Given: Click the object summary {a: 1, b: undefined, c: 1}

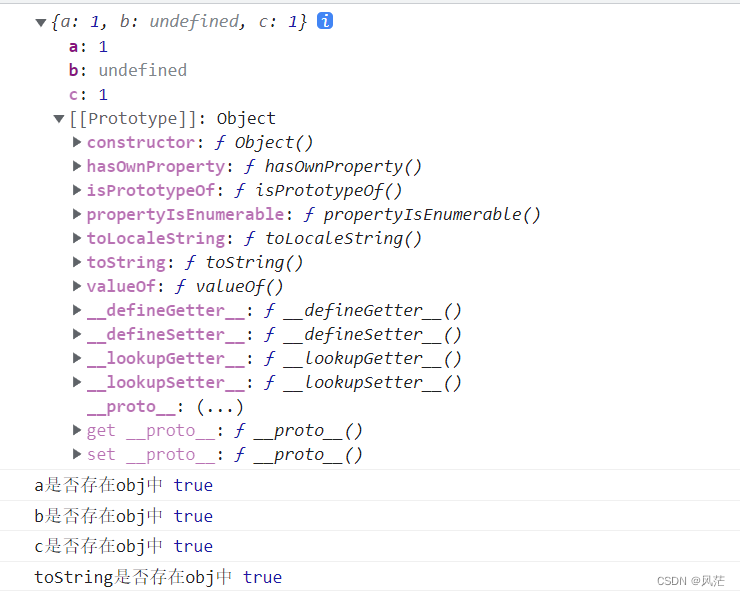Looking at the screenshot, I should click(179, 22).
